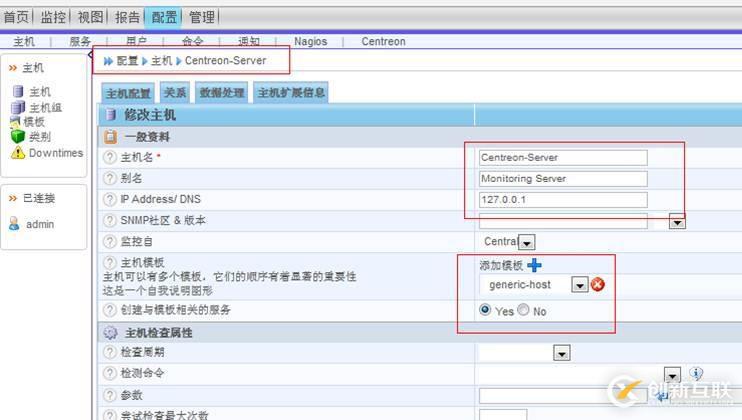Remove generic-host template with red X
This screenshot has width=742, height=420.
tap(598, 284)
